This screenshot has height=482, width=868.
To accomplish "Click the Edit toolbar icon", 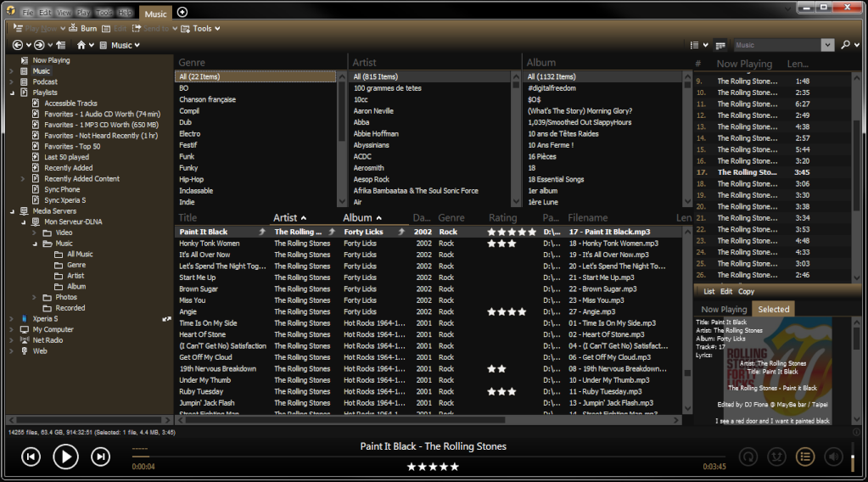I will (x=106, y=28).
